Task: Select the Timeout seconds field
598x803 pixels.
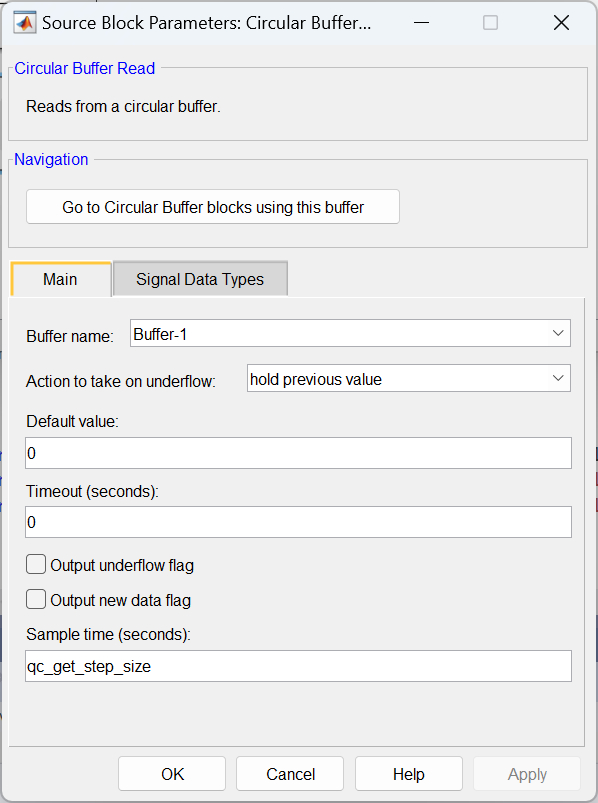Action: pos(298,522)
